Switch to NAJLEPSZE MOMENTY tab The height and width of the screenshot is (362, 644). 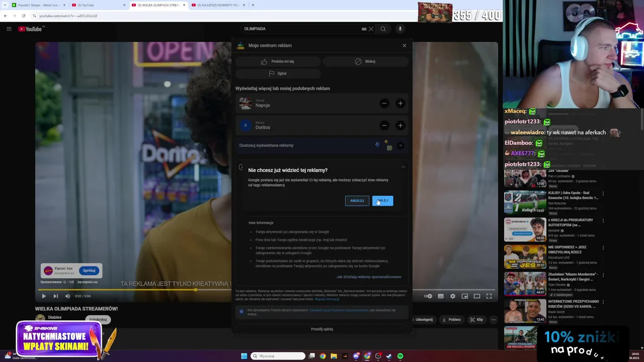(x=218, y=5)
